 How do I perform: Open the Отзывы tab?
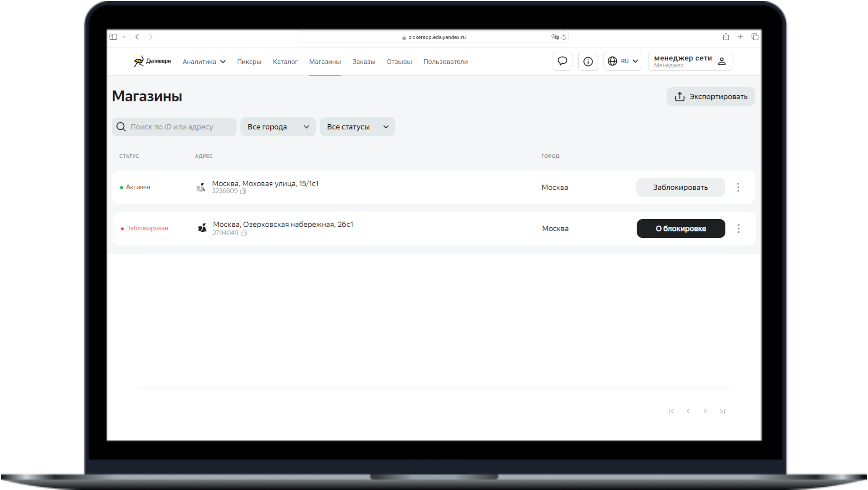click(399, 62)
